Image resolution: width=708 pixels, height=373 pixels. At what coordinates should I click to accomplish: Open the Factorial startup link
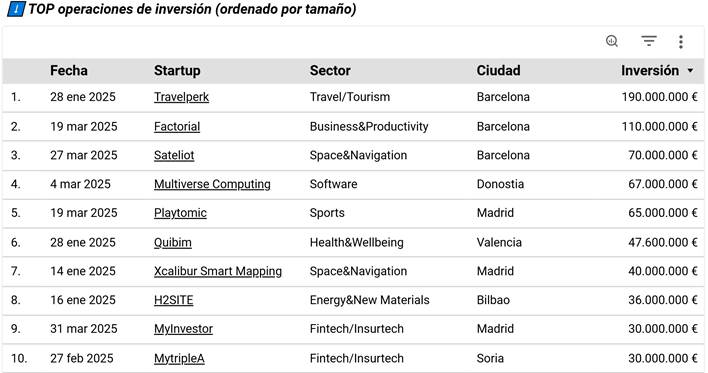177,126
